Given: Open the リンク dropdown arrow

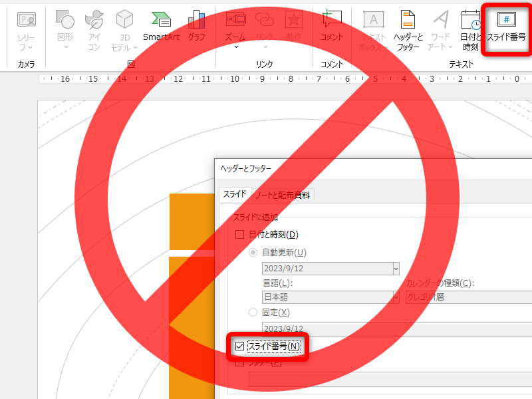Looking at the screenshot, I should tap(265, 47).
